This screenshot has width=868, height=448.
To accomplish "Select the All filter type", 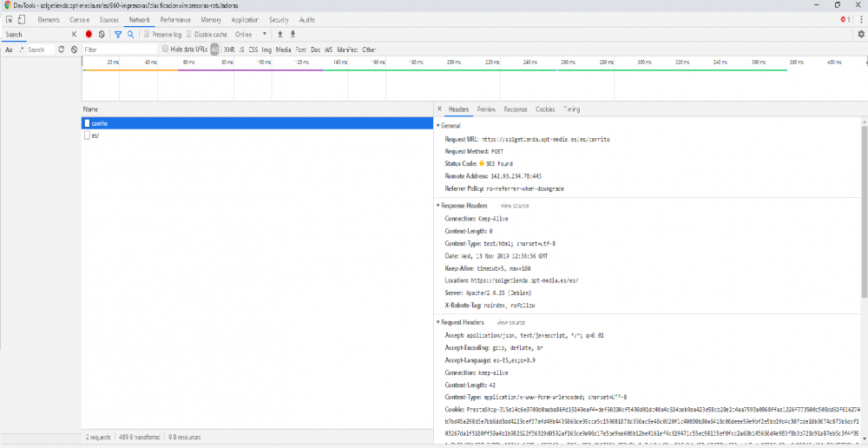I will (214, 49).
